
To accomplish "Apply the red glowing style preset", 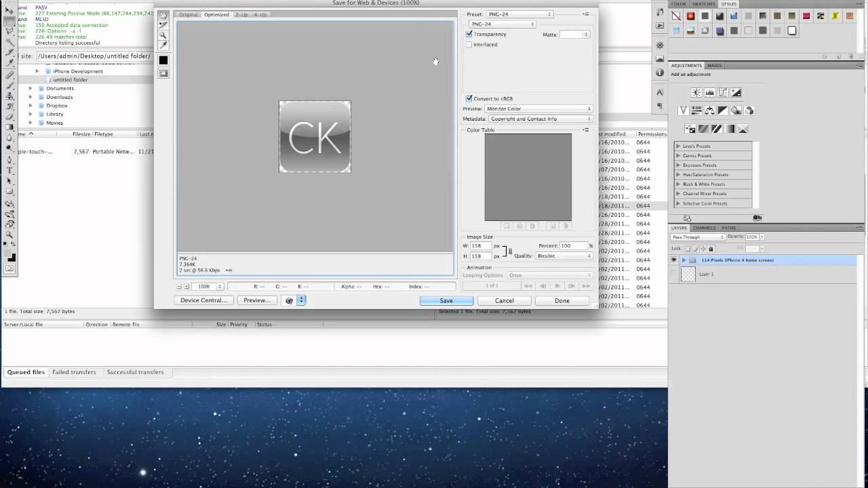I will (x=690, y=16).
